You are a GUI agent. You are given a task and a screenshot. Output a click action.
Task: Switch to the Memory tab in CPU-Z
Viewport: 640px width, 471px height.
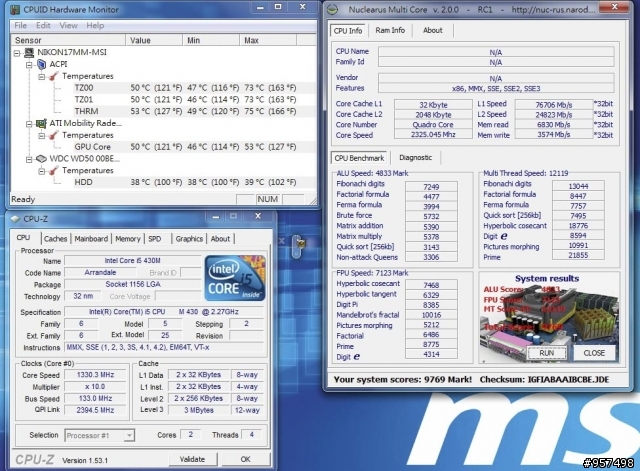pos(128,239)
